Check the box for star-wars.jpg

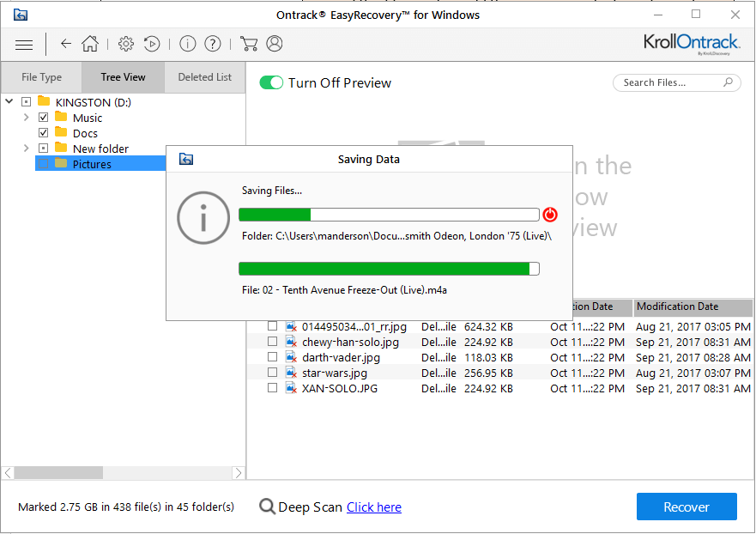(272, 373)
